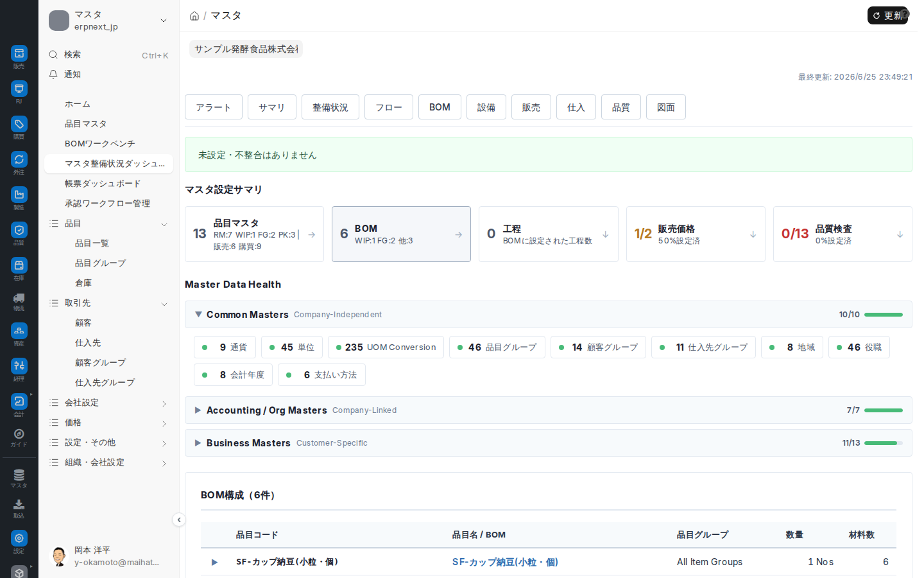This screenshot has height=578, width=924.
Task: Open the 設定 gear icon in sidebar
Action: tap(19, 538)
